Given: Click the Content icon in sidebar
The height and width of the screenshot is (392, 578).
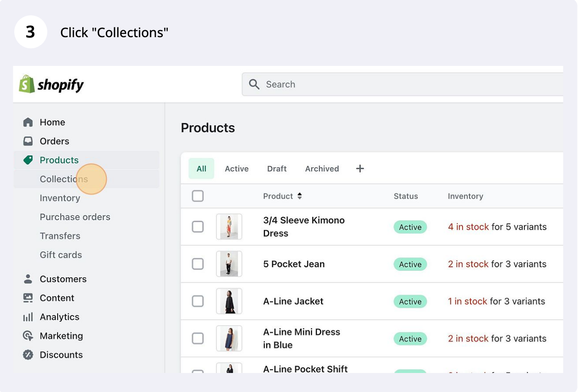Looking at the screenshot, I should coord(28,298).
